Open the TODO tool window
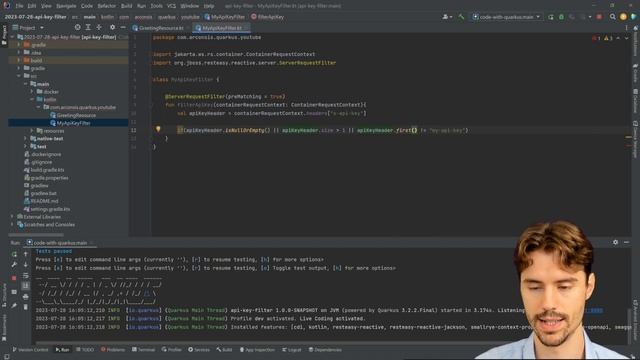 click(x=85, y=350)
